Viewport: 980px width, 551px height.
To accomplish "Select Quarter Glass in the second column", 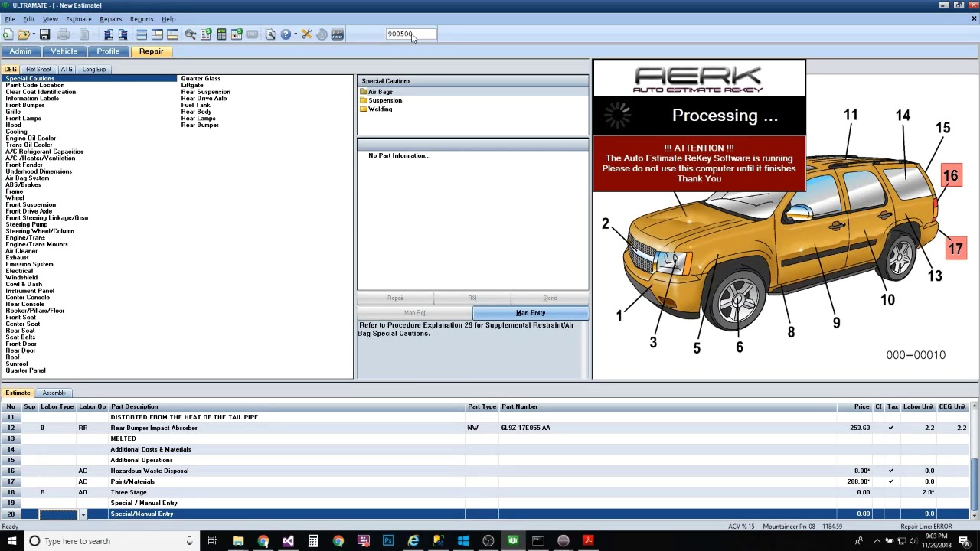I will [x=201, y=79].
